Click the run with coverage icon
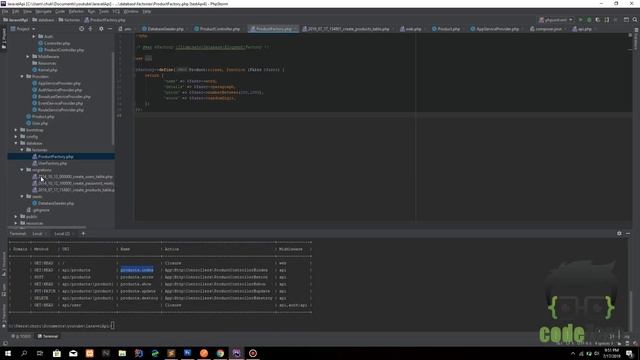This screenshot has width=640, height=360. [598, 20]
